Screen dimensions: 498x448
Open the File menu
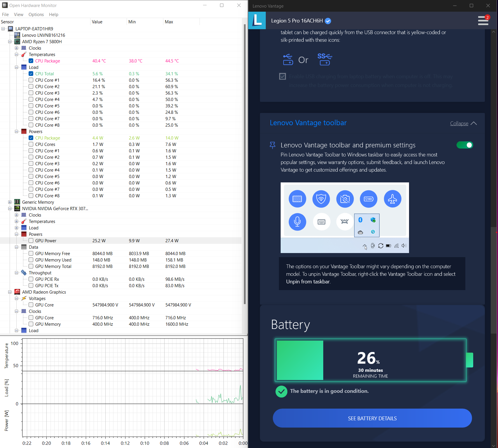point(5,15)
